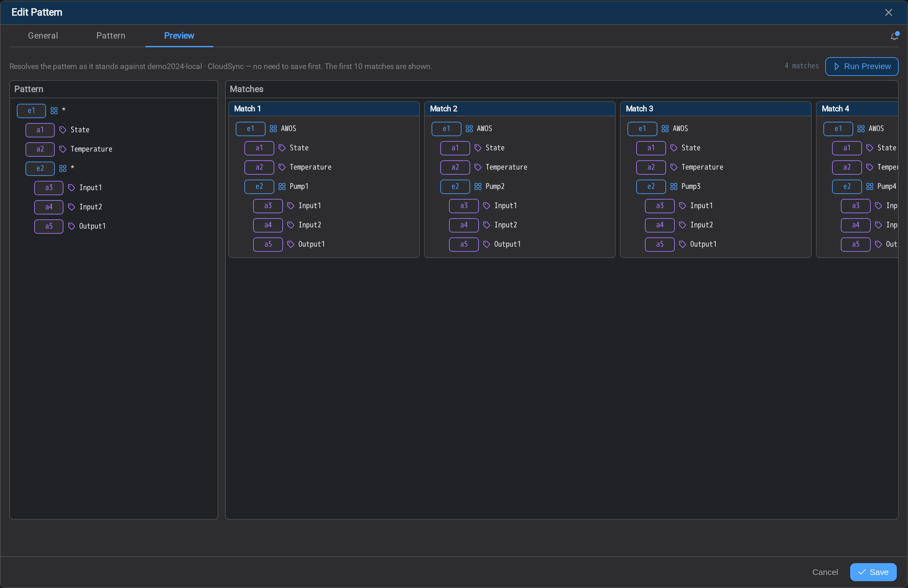Select Output1 row in Pattern panel
The height and width of the screenshot is (588, 908).
point(92,227)
